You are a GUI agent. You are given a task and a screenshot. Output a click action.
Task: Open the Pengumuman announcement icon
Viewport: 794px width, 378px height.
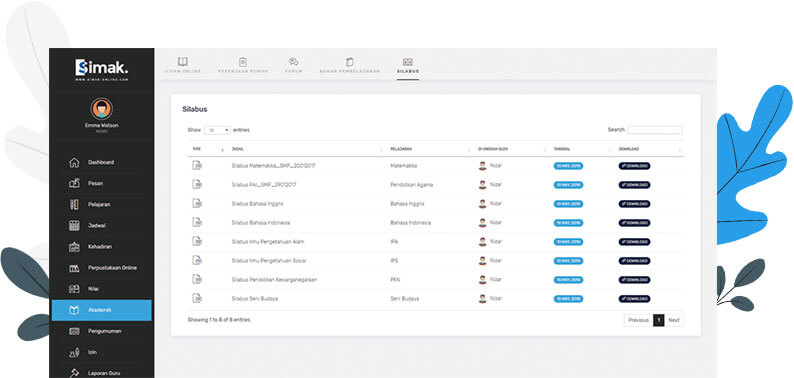[x=74, y=331]
